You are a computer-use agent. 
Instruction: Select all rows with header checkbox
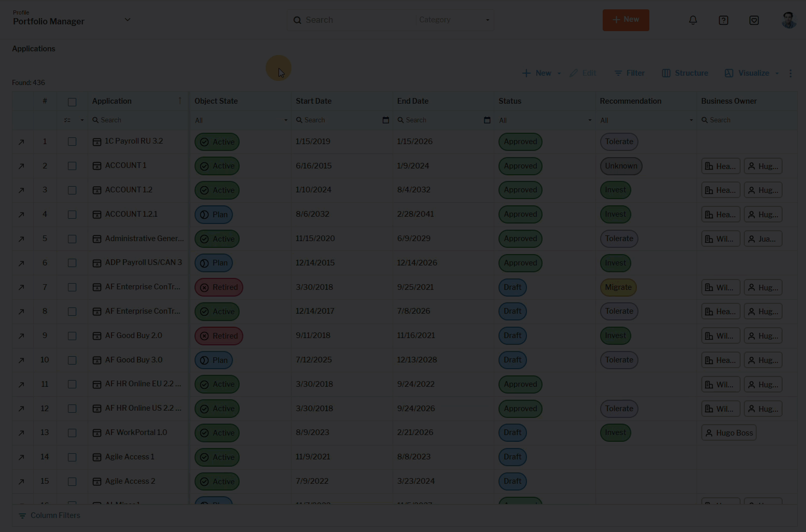[72, 102]
